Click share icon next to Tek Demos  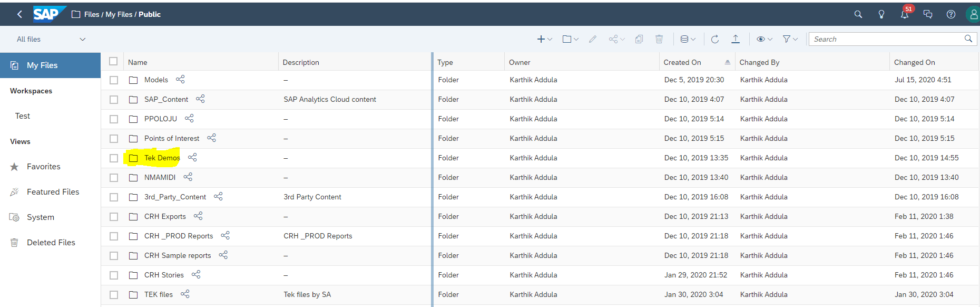click(192, 157)
